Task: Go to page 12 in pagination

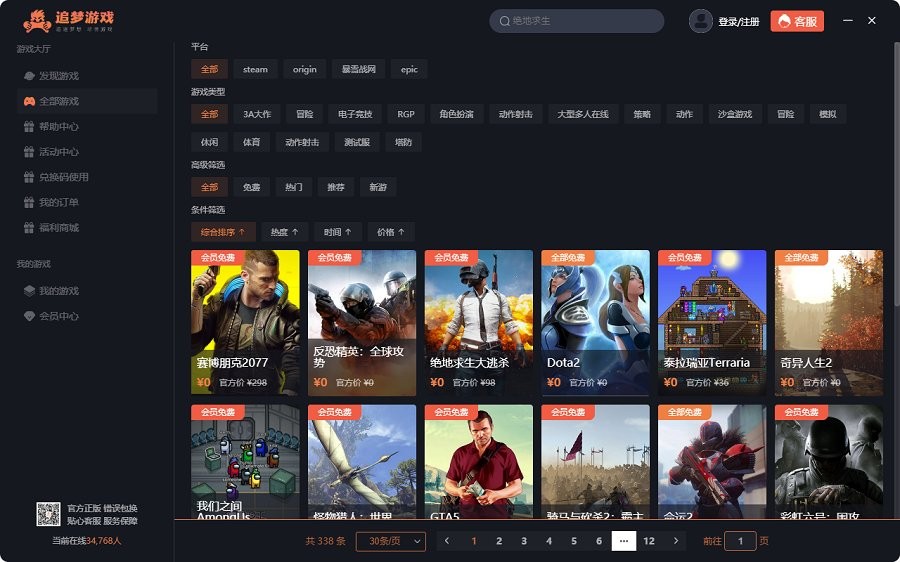Action: pyautogui.click(x=649, y=541)
